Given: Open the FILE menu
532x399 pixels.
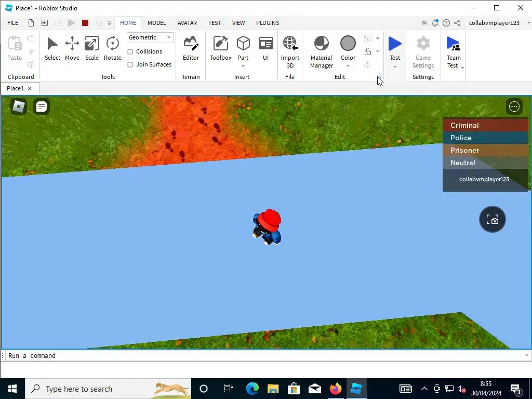Looking at the screenshot, I should [13, 23].
